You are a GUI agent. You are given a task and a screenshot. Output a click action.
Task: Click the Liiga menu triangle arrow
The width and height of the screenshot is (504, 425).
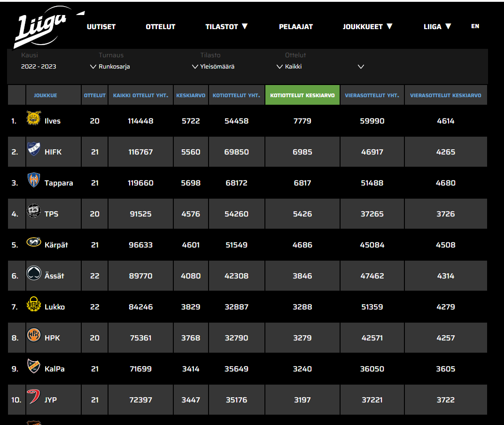[x=449, y=26]
